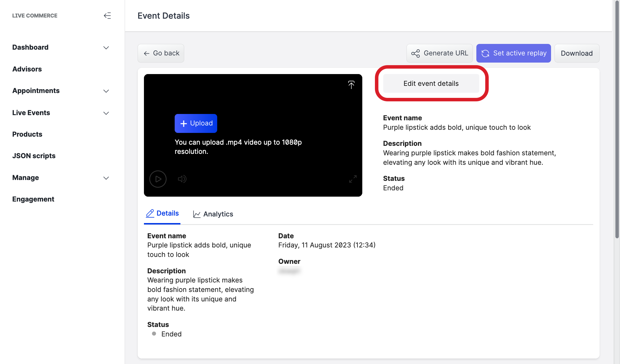620x364 pixels.
Task: Click the blue Upload button
Action: pyautogui.click(x=196, y=123)
